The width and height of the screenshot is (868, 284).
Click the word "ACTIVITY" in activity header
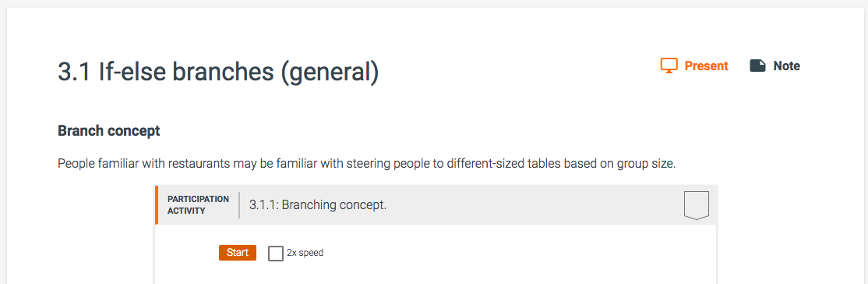(x=186, y=211)
